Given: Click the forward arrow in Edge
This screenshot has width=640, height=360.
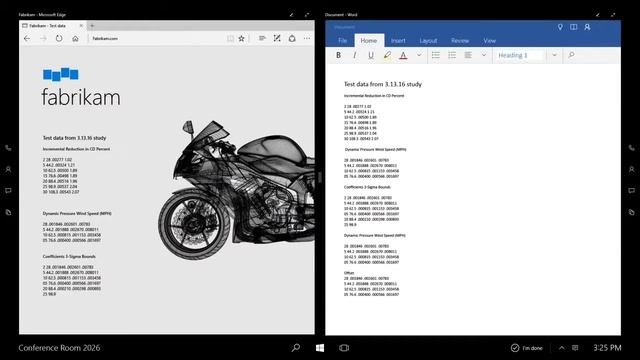Looking at the screenshot, I should point(43,38).
